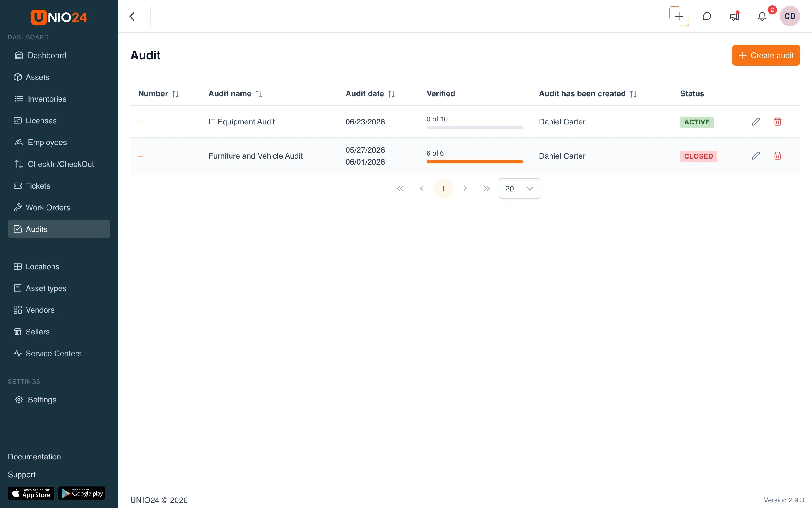
Task: Download from the App Store badge
Action: tap(31, 493)
